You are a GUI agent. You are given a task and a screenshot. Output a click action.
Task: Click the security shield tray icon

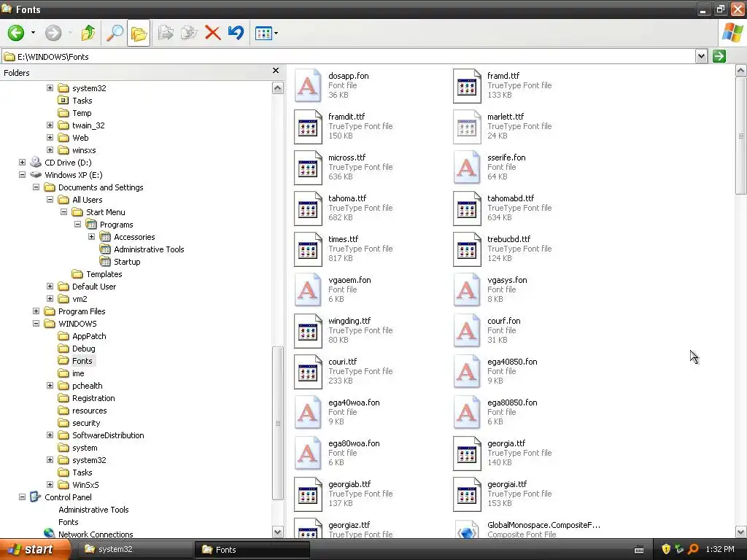coord(666,550)
